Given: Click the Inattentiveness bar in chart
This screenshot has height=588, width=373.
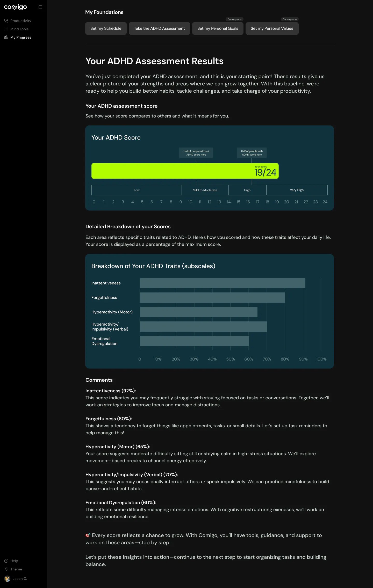Looking at the screenshot, I should pyautogui.click(x=222, y=283).
